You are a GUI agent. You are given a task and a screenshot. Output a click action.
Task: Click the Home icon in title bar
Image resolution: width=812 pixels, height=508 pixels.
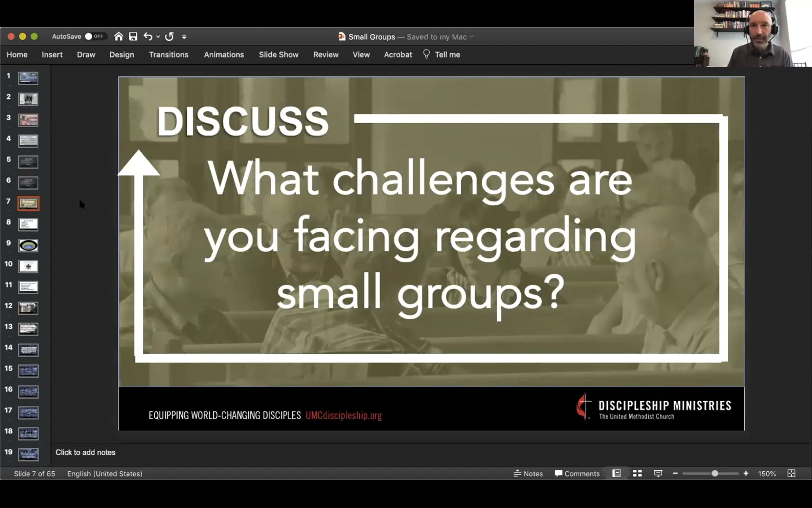coord(118,37)
